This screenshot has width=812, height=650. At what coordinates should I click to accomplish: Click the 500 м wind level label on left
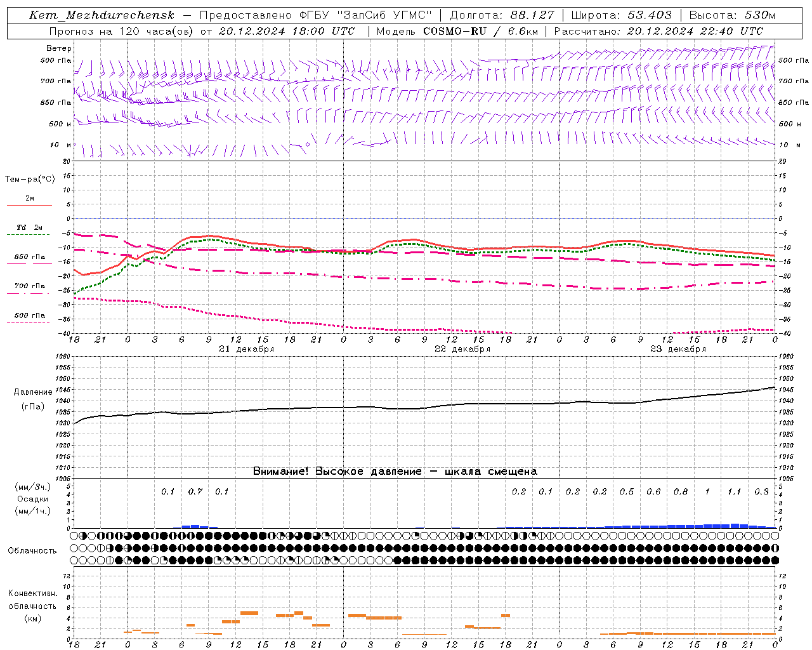tap(60, 124)
